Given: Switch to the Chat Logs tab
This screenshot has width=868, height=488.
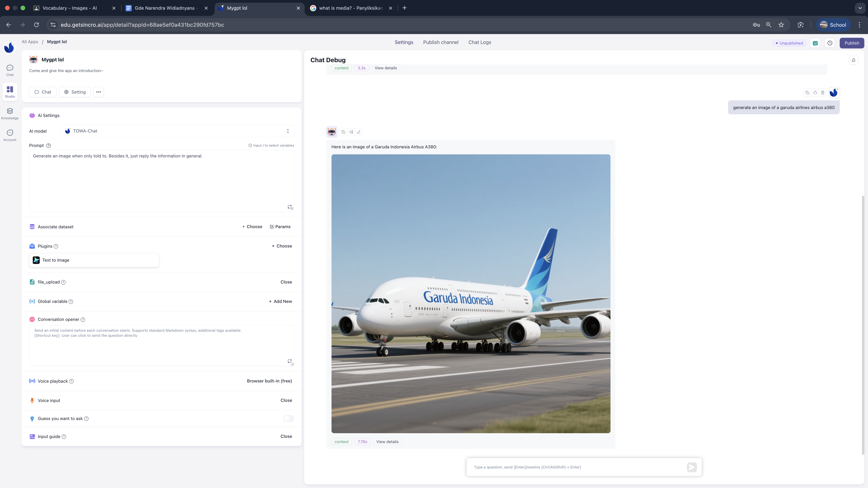Looking at the screenshot, I should (480, 42).
